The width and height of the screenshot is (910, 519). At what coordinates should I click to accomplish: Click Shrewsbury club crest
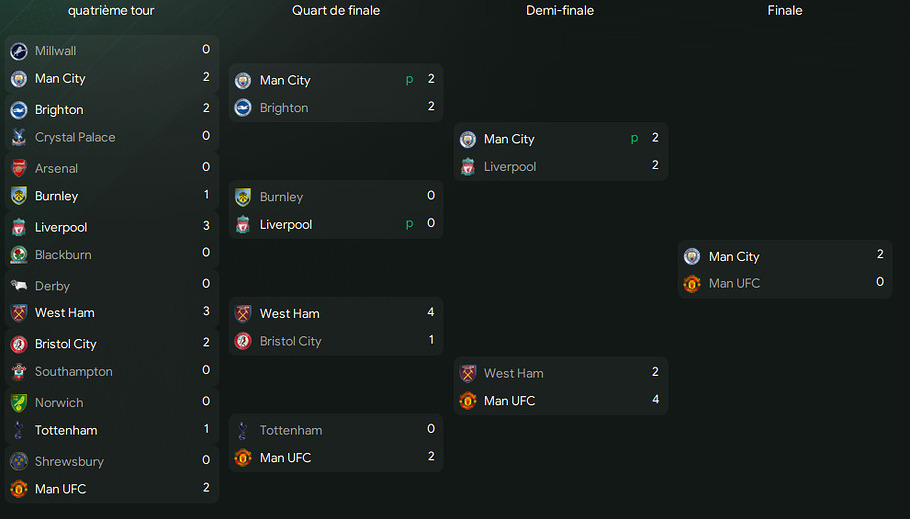click(x=18, y=462)
